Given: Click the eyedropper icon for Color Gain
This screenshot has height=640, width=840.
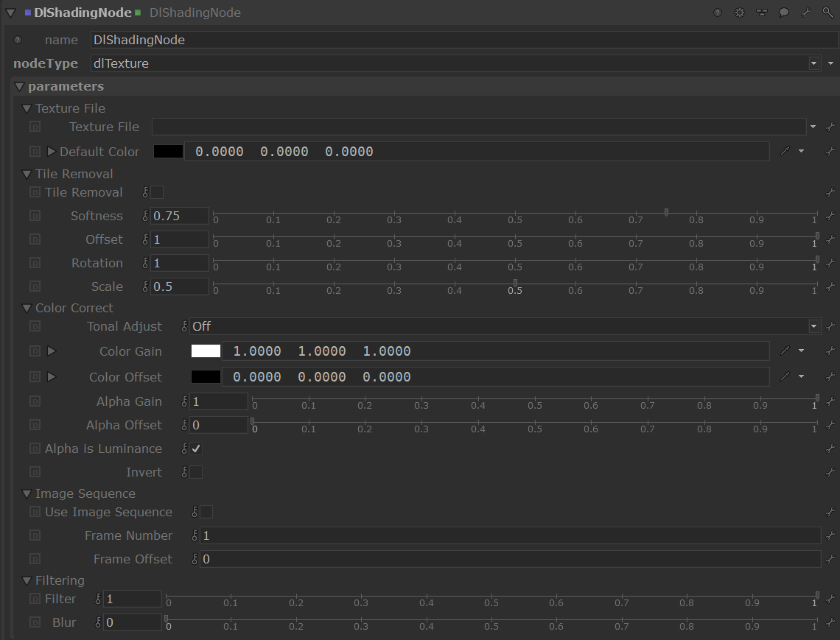Looking at the screenshot, I should (x=785, y=351).
